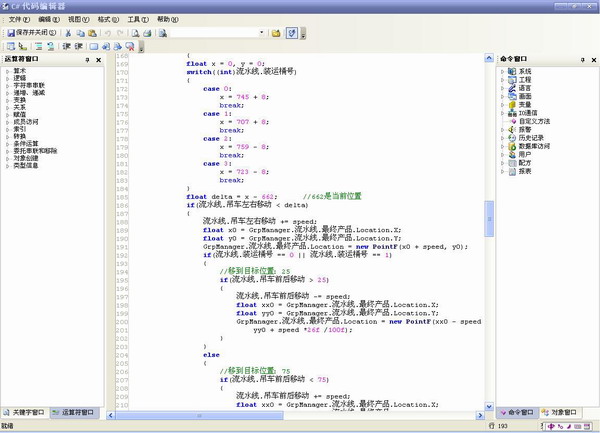600x433 pixels.
Task: Click the 报警 alarm icon in command tree
Action: coord(513,129)
